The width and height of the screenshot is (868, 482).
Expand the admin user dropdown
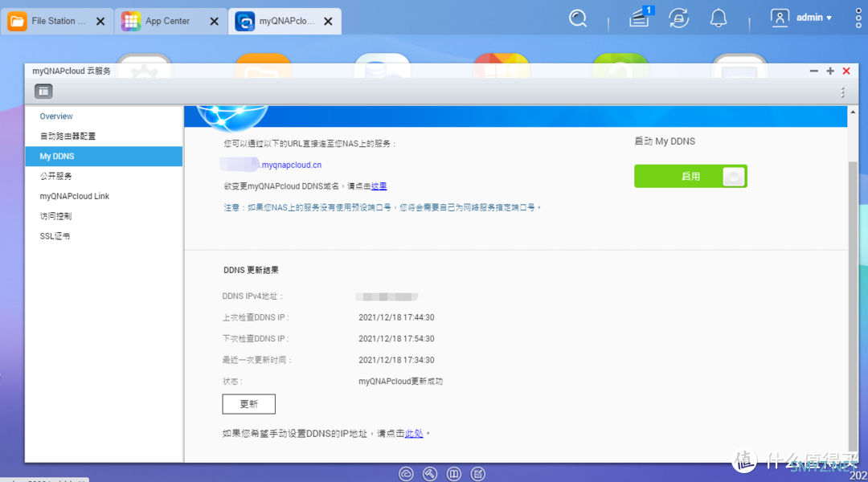(813, 18)
